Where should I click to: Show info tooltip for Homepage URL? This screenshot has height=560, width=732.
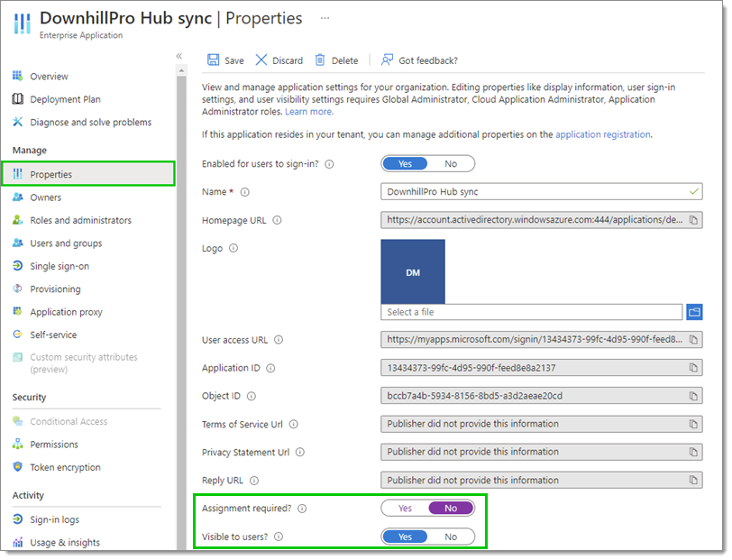coord(277,220)
